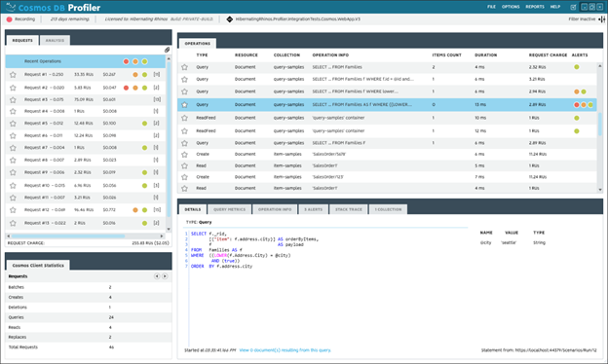Screen dimensions: 608x364
Task: Click the requests list horizontal scroll right arrow
Action: point(162,236)
